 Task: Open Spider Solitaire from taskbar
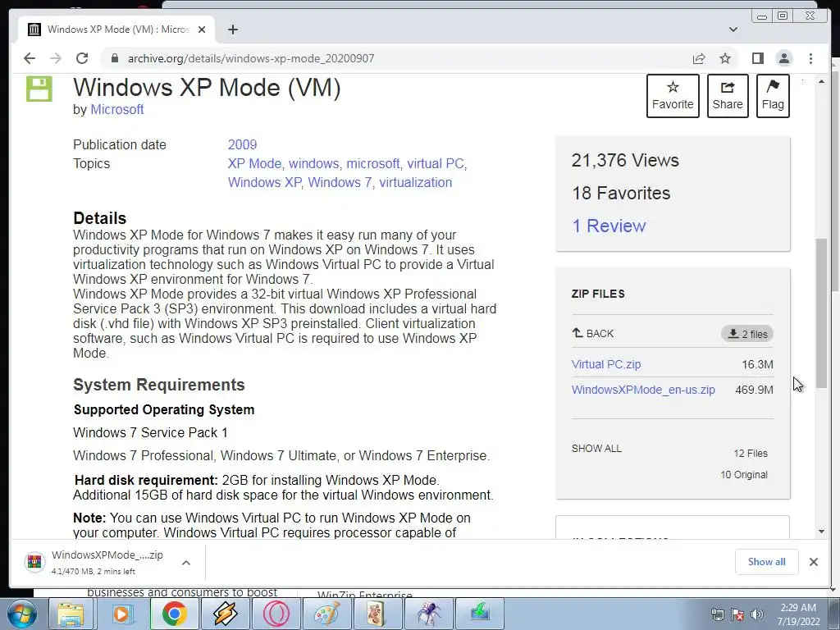click(x=428, y=614)
